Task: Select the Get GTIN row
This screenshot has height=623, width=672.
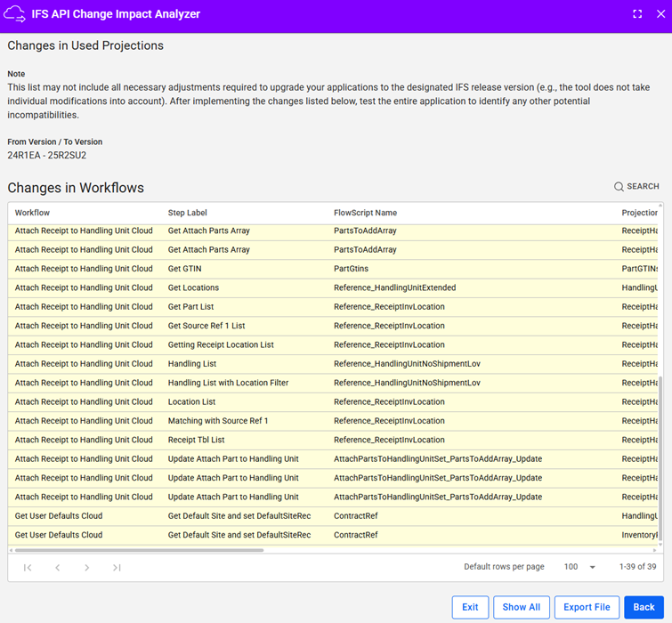Action: [x=183, y=269]
